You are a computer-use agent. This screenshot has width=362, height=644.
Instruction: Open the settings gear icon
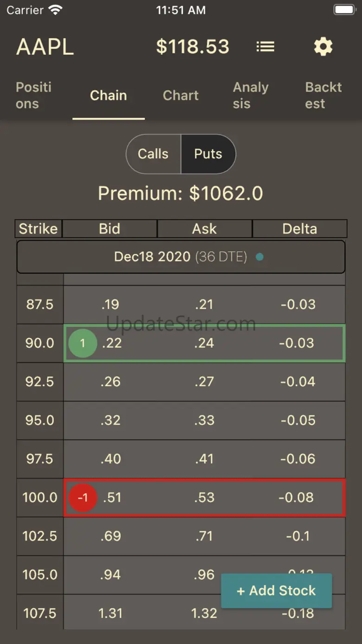coord(323,47)
